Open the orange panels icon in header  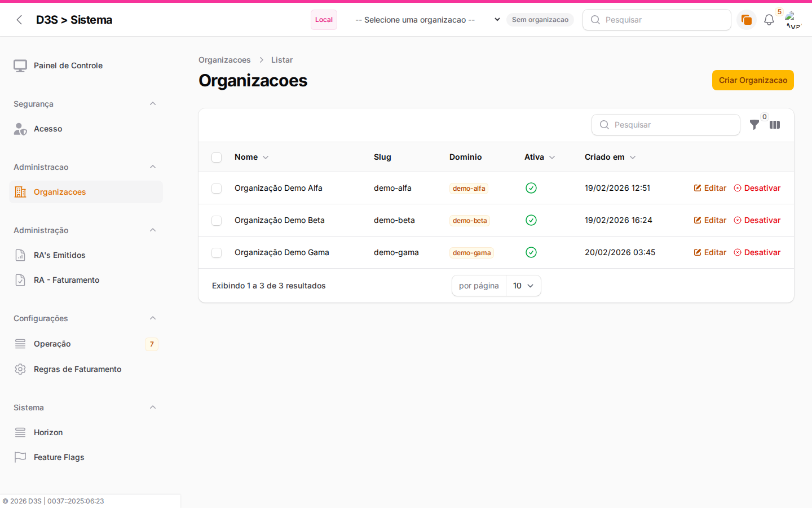click(x=747, y=20)
